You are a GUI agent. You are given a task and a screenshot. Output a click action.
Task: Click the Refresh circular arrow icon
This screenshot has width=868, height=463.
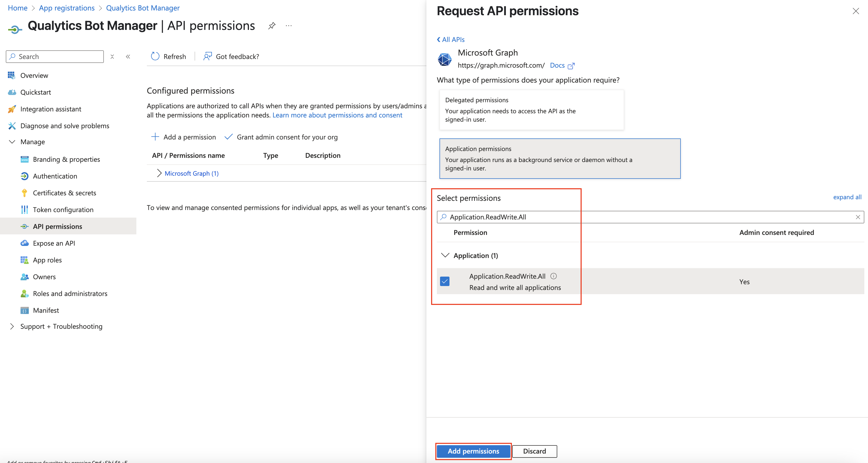pos(155,56)
